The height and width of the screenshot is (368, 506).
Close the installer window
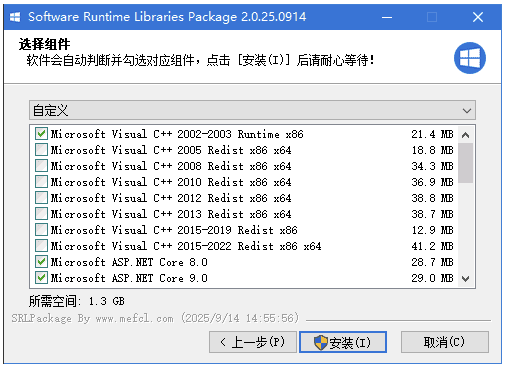click(x=478, y=17)
